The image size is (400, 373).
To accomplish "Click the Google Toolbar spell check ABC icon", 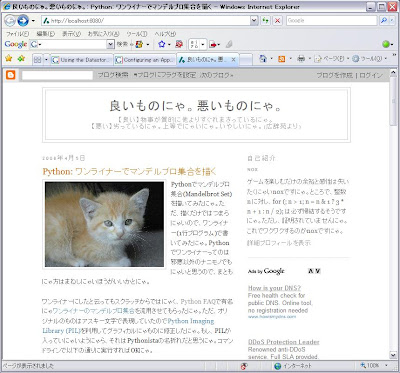I will tap(195, 44).
